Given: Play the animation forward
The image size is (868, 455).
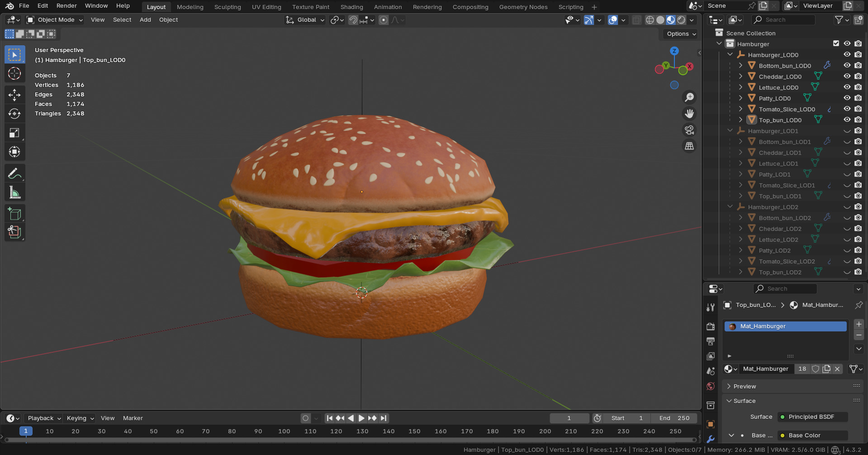Looking at the screenshot, I should point(361,418).
